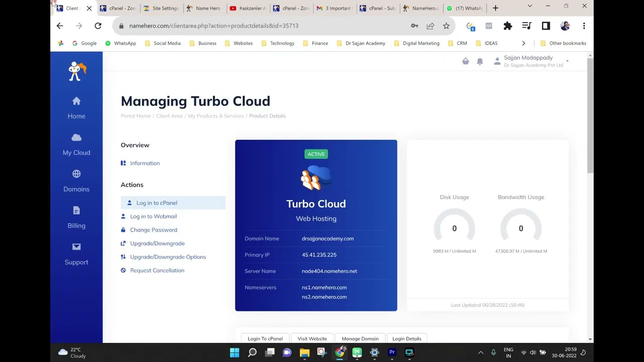Open the Digital Marketing bookmarks folder
The width and height of the screenshot is (644, 362).
(417, 43)
